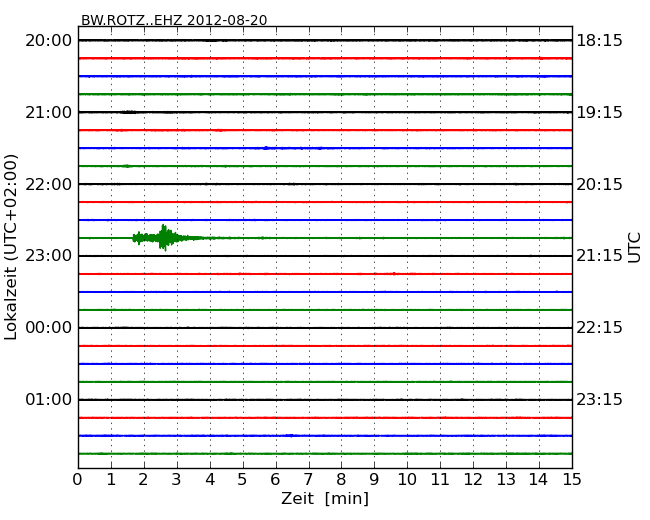Click the x-axis tick label 3
Image resolution: width=650 pixels, height=520 pixels.
click(177, 479)
